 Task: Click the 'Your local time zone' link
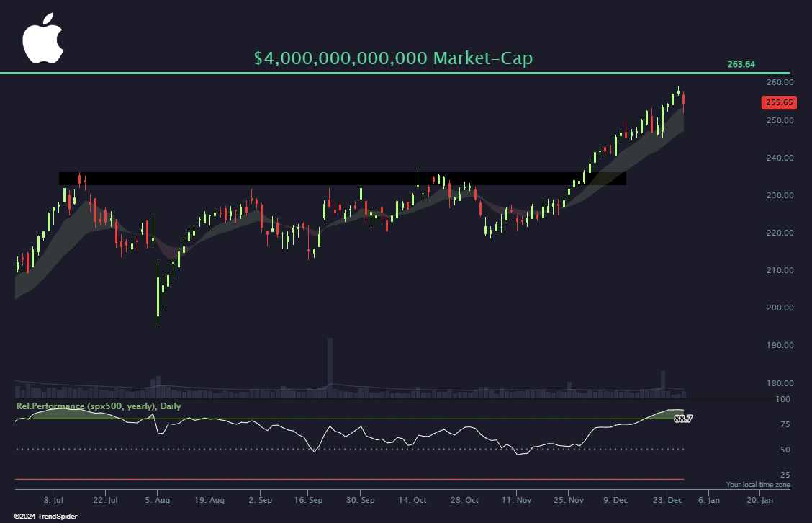click(x=757, y=485)
